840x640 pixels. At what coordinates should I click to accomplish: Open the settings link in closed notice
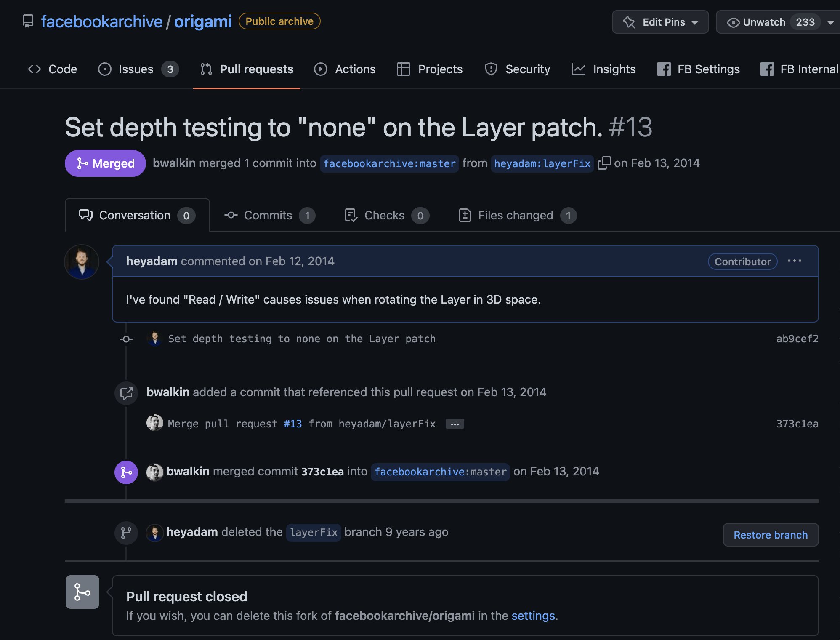533,616
